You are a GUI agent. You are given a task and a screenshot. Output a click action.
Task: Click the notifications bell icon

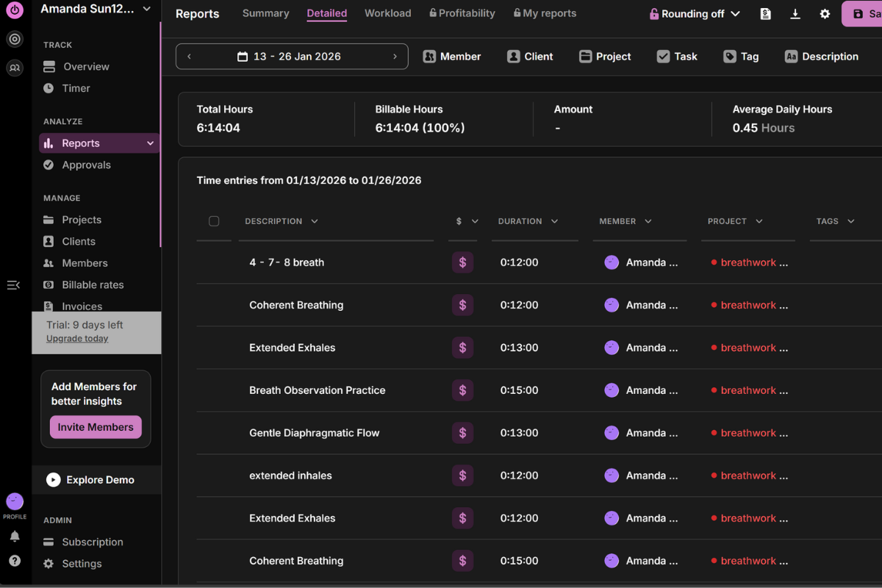click(15, 537)
